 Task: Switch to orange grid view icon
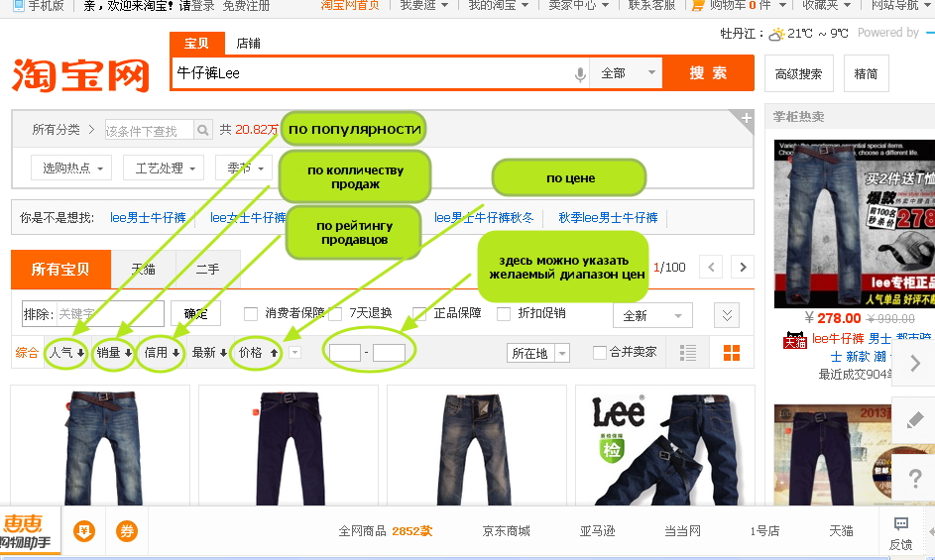(x=731, y=353)
